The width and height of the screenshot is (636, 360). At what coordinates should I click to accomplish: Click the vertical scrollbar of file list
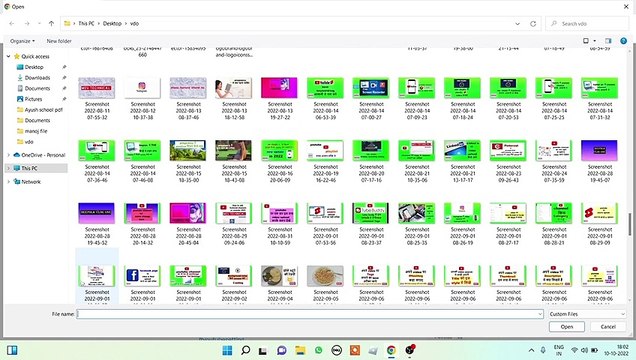(630, 223)
